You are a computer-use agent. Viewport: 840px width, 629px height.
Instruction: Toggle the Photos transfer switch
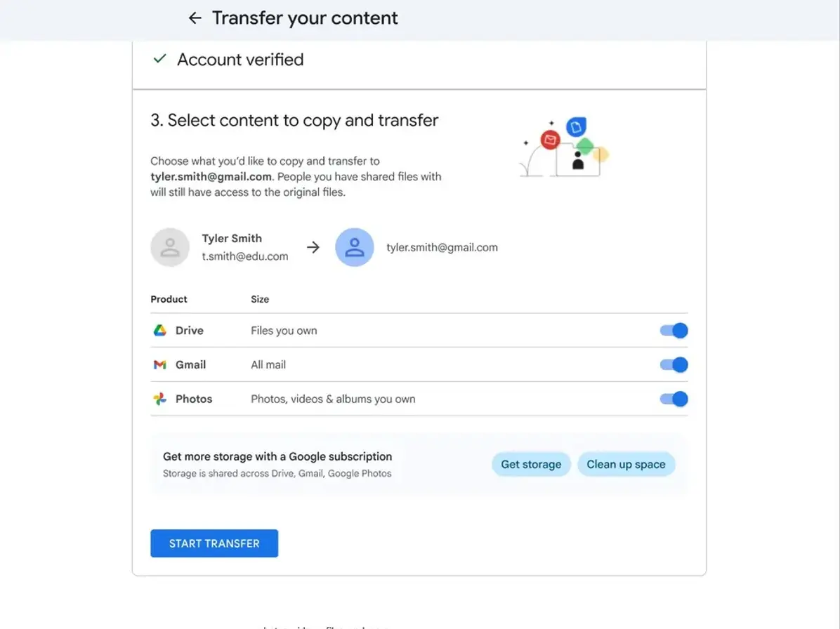tap(673, 399)
